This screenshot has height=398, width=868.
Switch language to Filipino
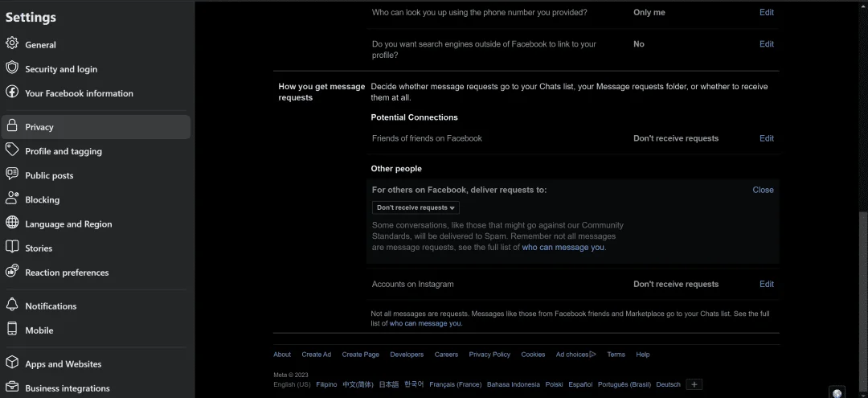click(326, 384)
